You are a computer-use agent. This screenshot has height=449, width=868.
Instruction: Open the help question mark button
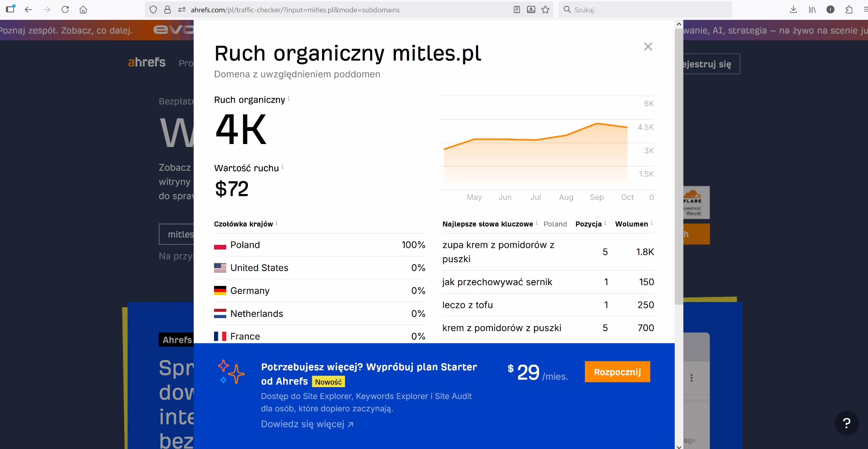click(x=846, y=423)
